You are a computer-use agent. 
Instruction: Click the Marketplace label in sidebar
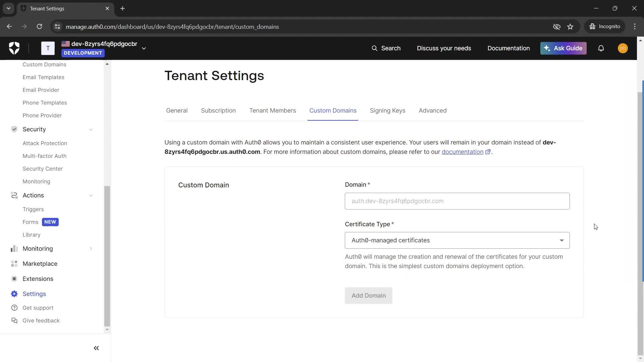coord(40,263)
